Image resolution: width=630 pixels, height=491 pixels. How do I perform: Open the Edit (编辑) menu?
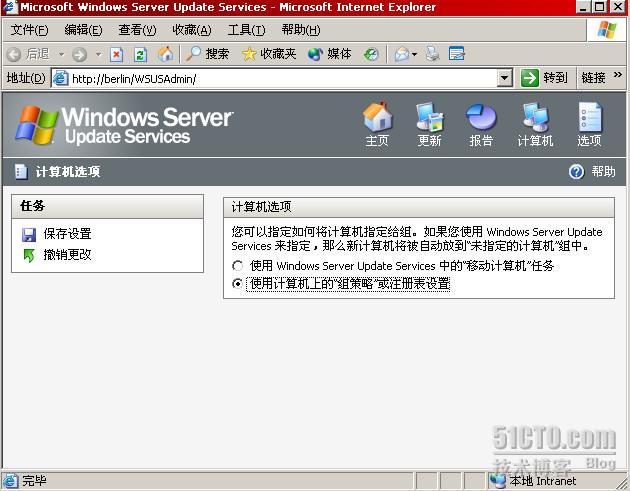[x=84, y=30]
